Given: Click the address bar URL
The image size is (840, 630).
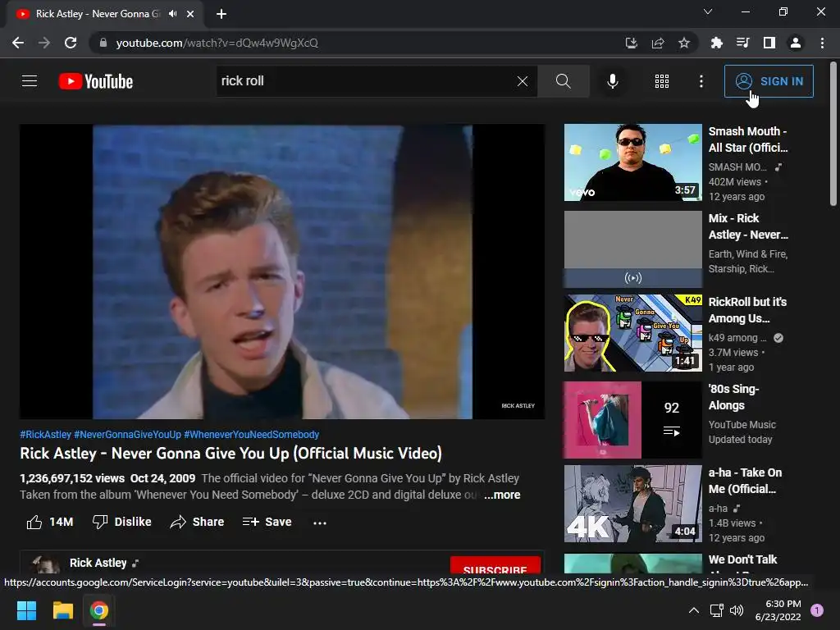Looking at the screenshot, I should [217, 43].
